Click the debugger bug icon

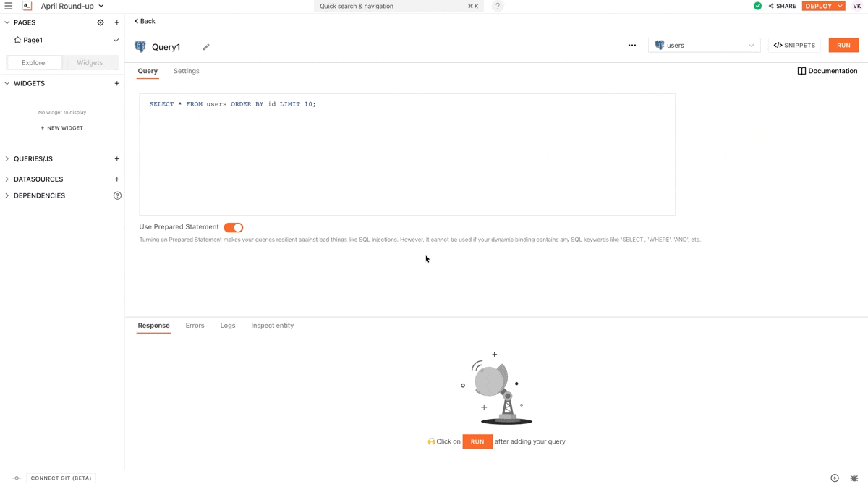pyautogui.click(x=854, y=478)
